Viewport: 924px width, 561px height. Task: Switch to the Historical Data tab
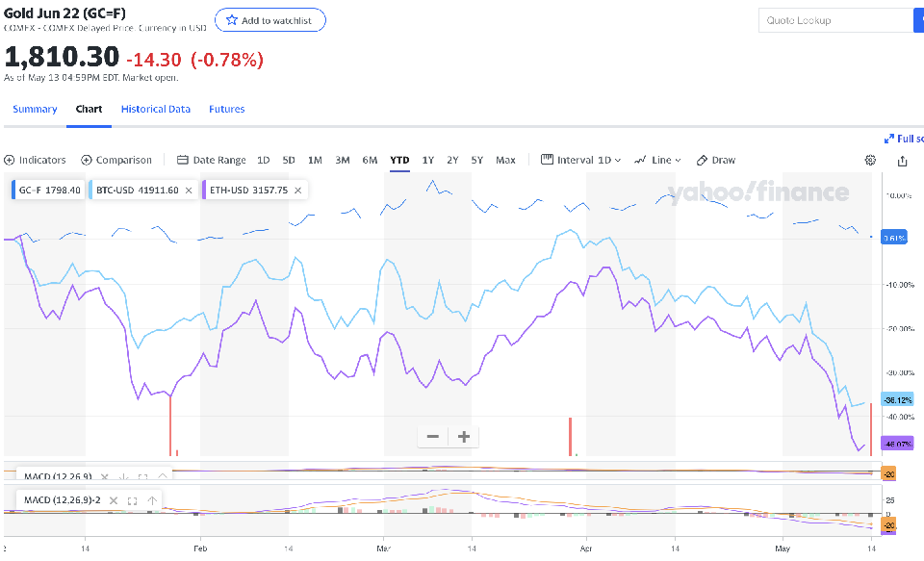click(x=156, y=110)
